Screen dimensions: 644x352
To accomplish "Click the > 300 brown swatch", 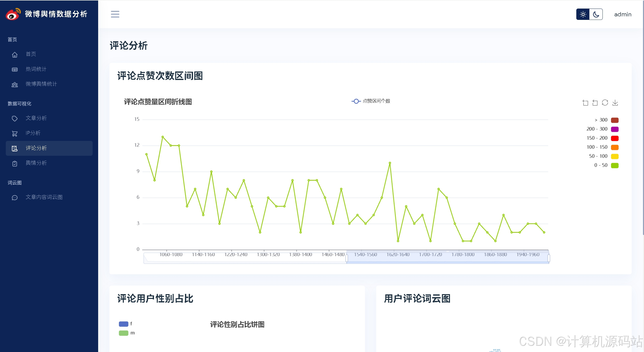I will [615, 120].
